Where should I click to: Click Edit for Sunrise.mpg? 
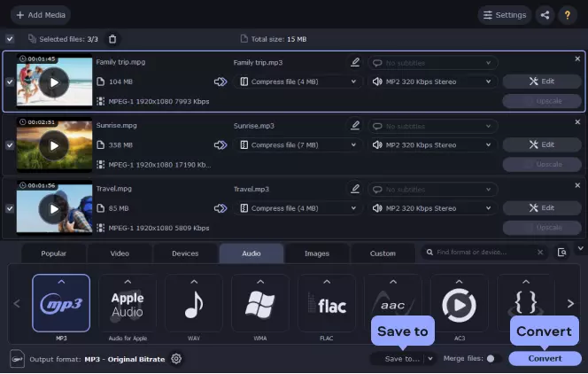click(542, 144)
